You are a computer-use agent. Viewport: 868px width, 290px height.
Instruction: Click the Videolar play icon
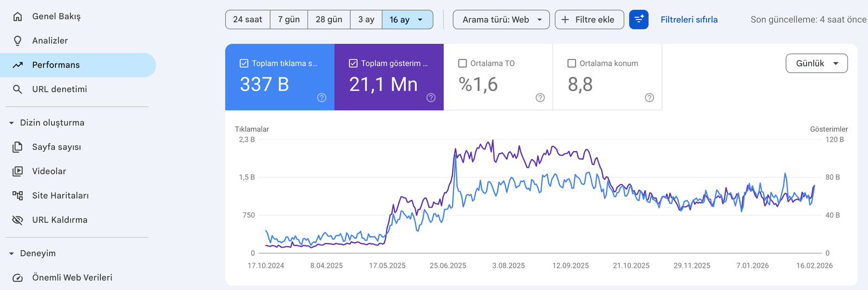(x=17, y=171)
